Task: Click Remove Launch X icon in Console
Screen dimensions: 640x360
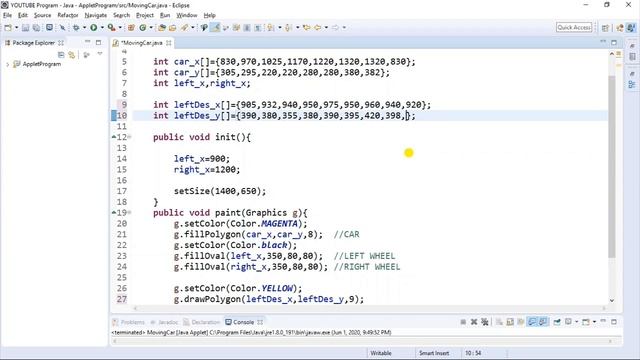Action: click(x=474, y=322)
